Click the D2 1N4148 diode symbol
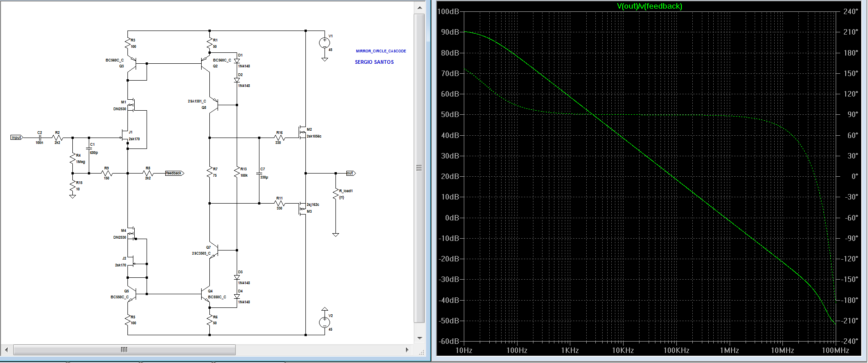Image resolution: width=868 pixels, height=363 pixels. pyautogui.click(x=237, y=80)
